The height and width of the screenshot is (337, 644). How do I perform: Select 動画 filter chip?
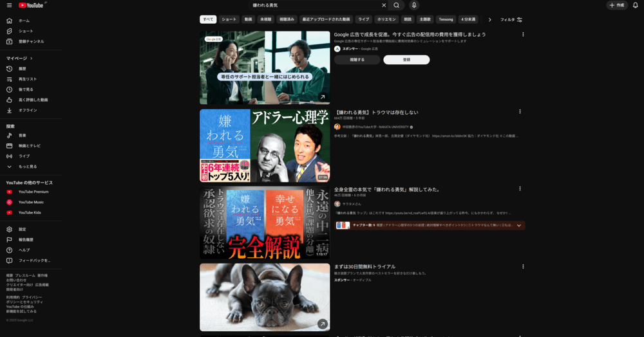[248, 19]
